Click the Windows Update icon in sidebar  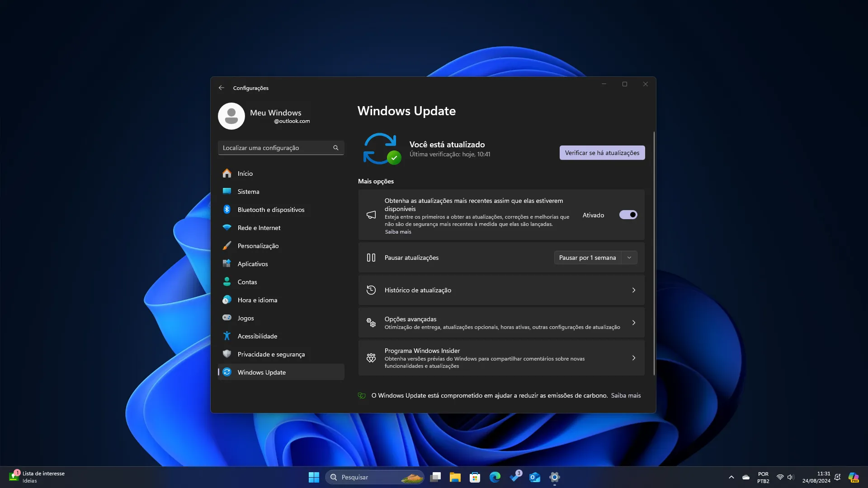pyautogui.click(x=226, y=372)
